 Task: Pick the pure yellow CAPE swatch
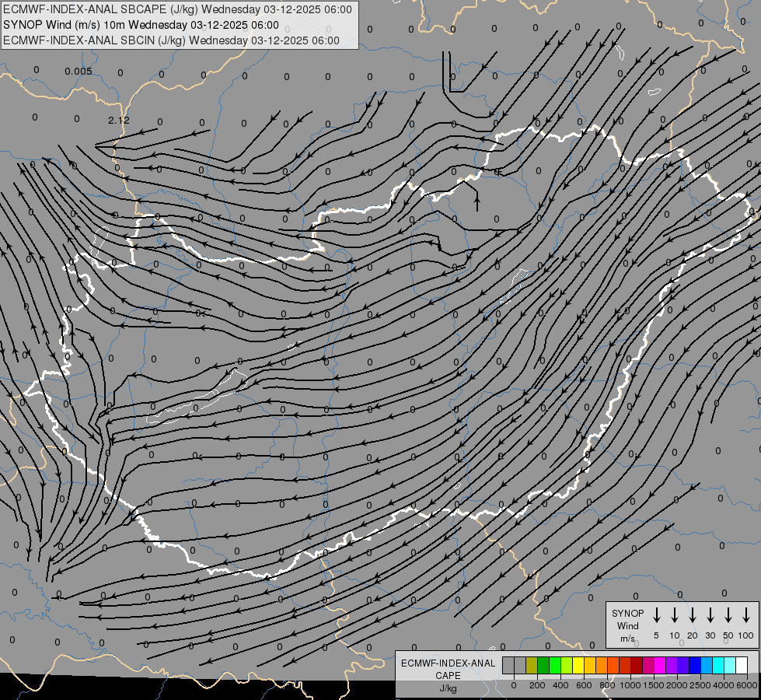(578, 665)
